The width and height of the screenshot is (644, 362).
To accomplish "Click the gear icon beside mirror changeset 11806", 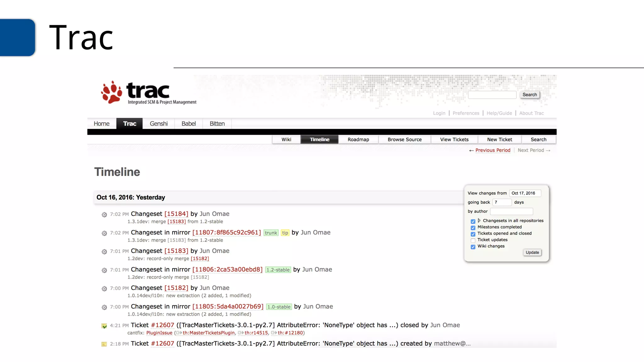I will (104, 270).
